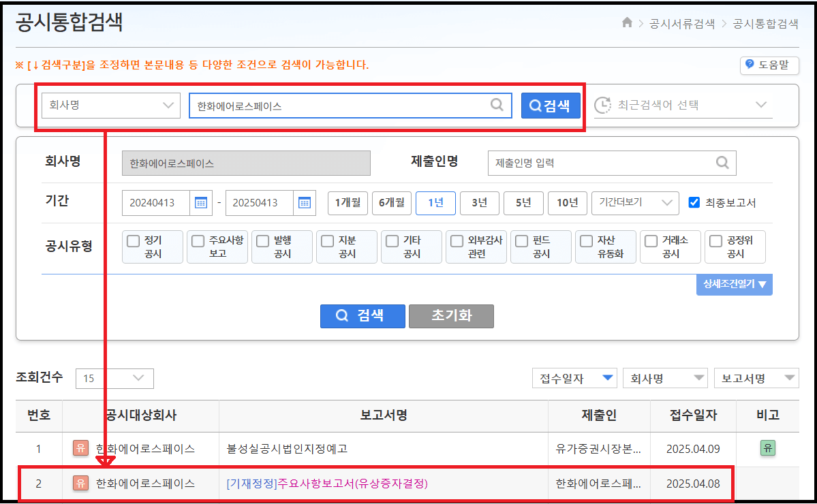Check the 기타공시 filter checkbox
Viewport: 817px width, 504px height.
point(392,241)
